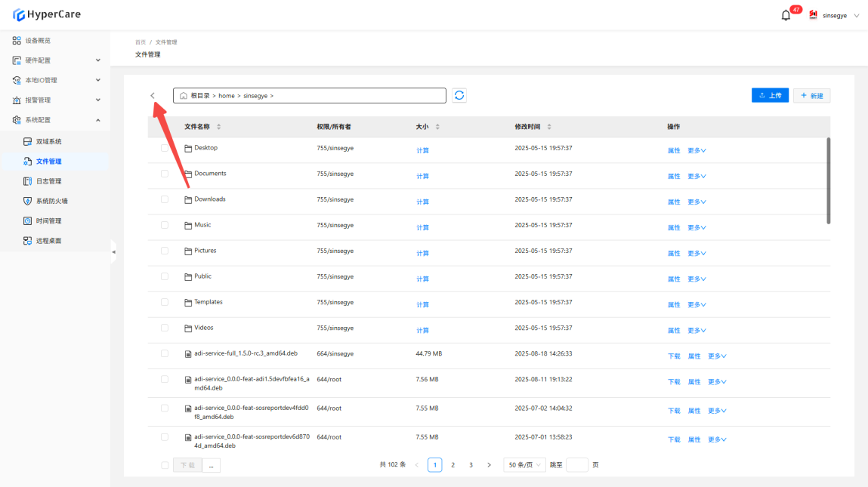Click the refresh directory icon
The height and width of the screenshot is (487, 868).
pos(459,96)
